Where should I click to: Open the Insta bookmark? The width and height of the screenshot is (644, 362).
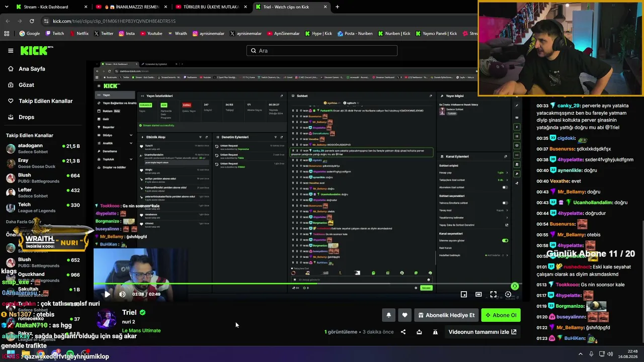tap(127, 34)
